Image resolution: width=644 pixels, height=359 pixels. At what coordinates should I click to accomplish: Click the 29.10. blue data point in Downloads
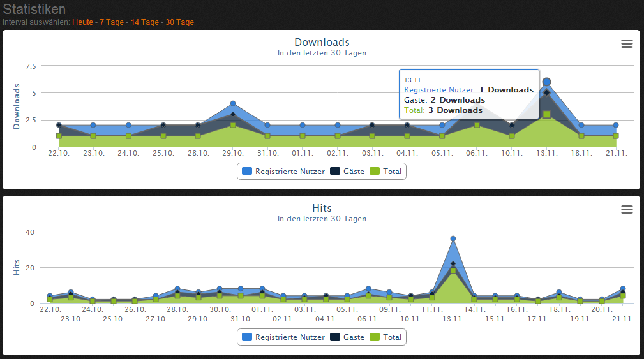click(x=233, y=103)
